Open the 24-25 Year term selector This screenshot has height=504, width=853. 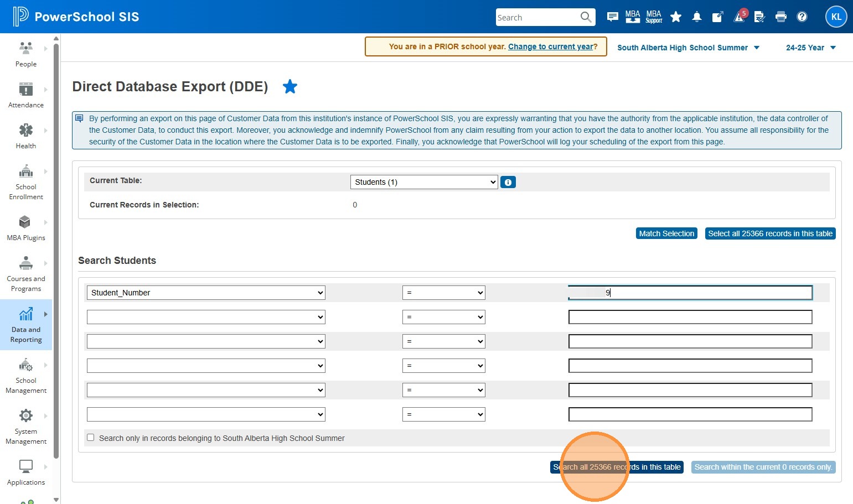click(x=810, y=48)
